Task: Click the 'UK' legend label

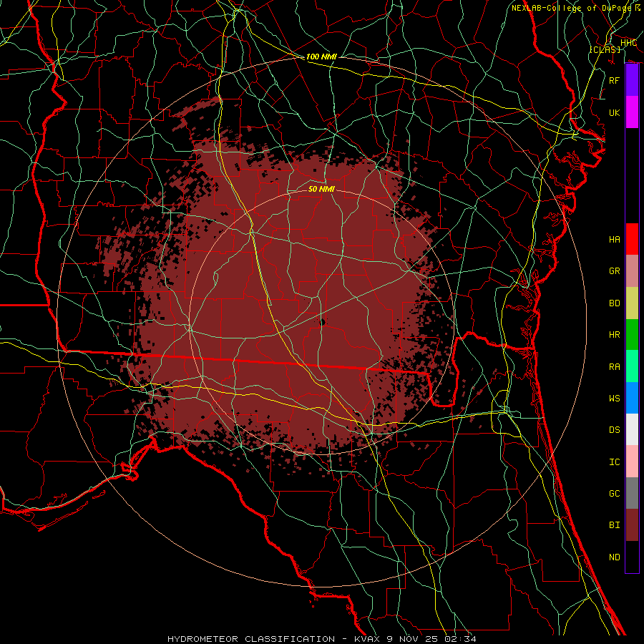Action: [614, 112]
